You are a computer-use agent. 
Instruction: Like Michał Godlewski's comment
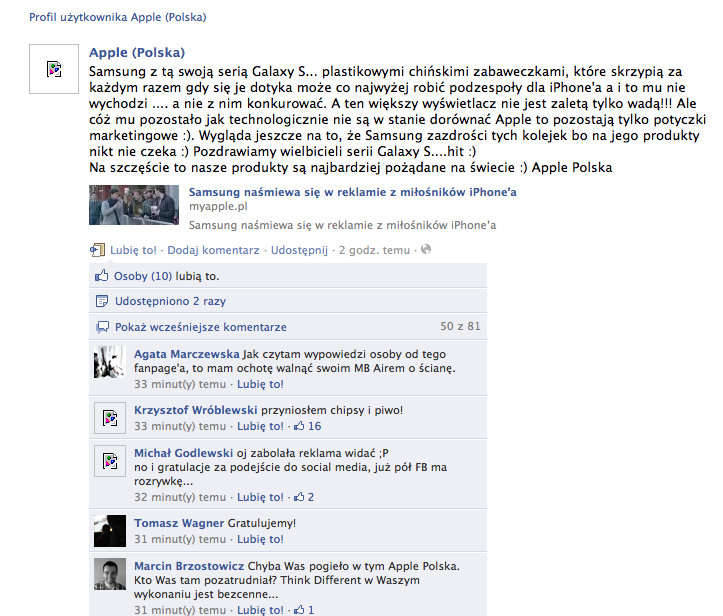[261, 497]
